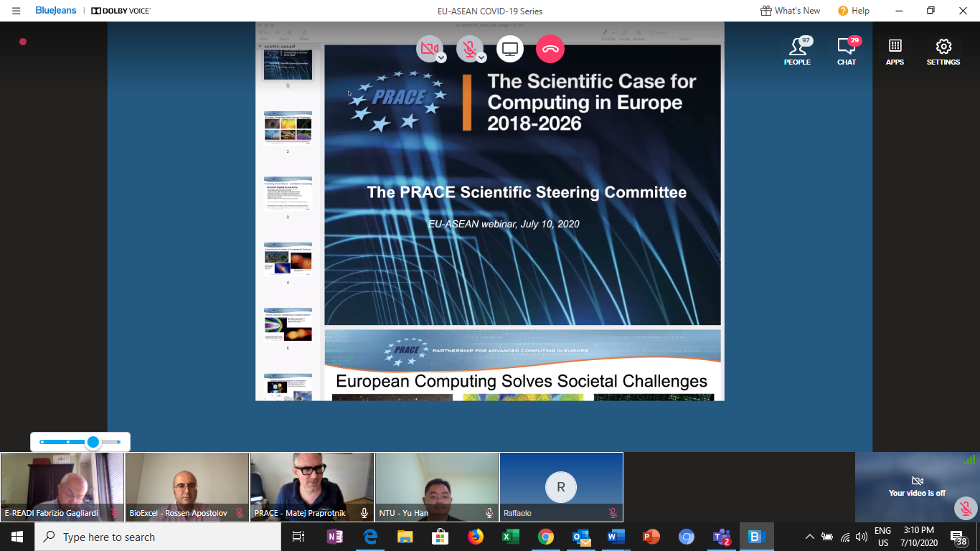
Task: Open Microsoft Store from the taskbar
Action: click(440, 537)
